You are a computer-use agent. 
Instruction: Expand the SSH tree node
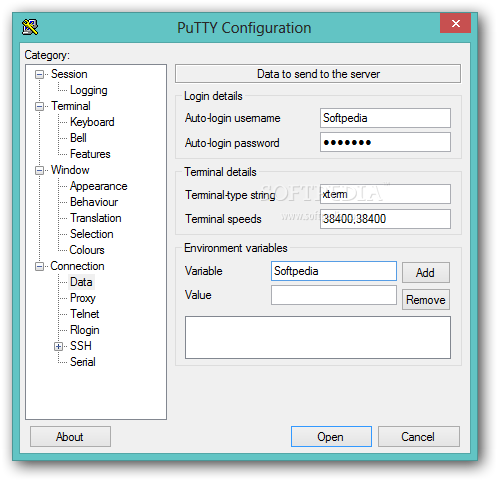(58, 346)
